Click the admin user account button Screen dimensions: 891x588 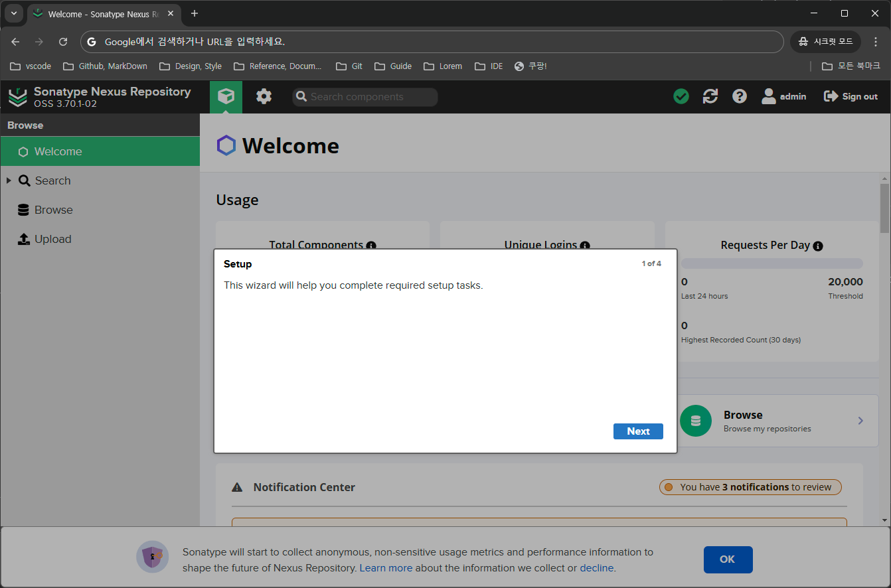(783, 97)
